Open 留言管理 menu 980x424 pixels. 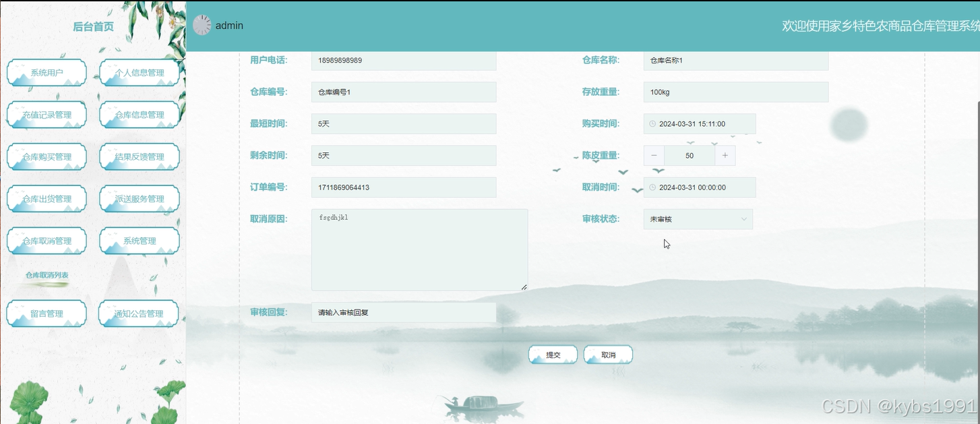[47, 313]
